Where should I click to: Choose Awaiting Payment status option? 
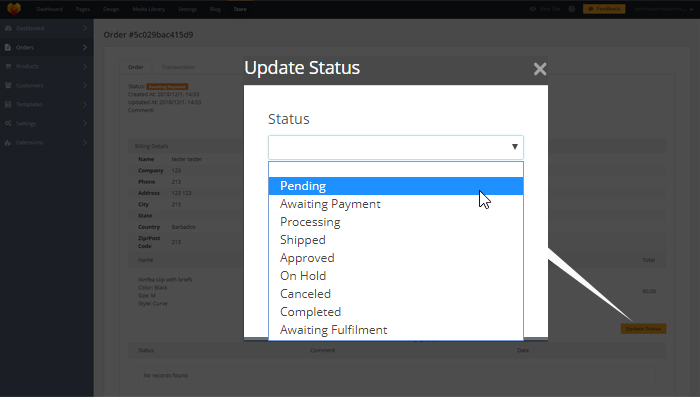396,204
